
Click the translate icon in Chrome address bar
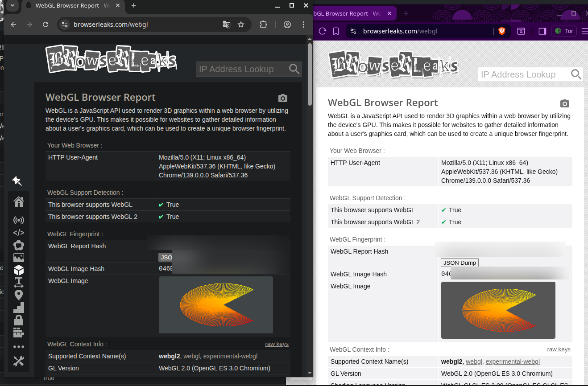[227, 25]
